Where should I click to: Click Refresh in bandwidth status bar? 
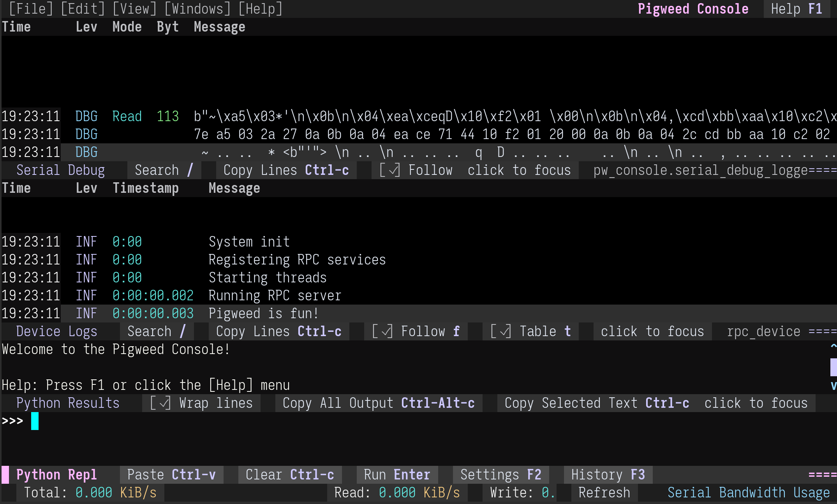click(604, 493)
